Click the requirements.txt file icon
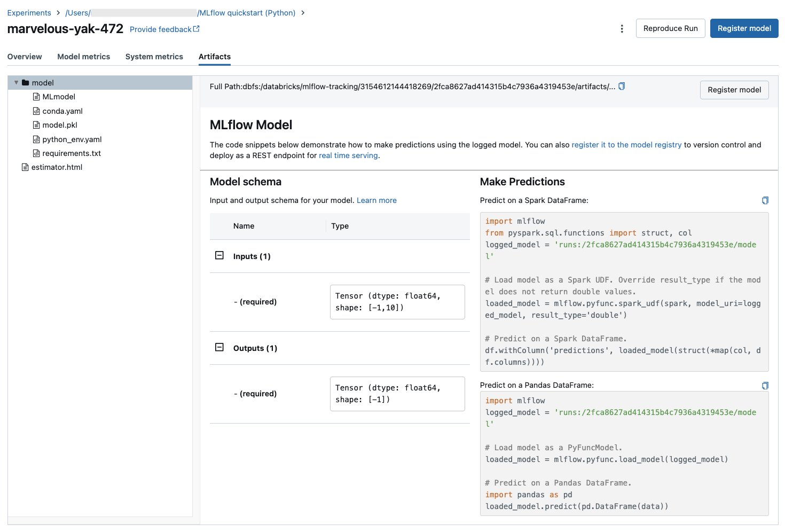Image resolution: width=785 pixels, height=532 pixels. pos(36,153)
